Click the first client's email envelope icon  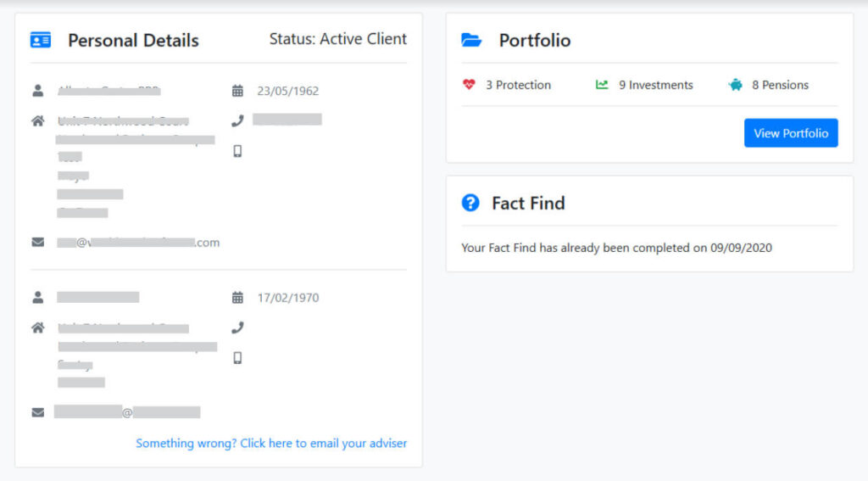[37, 242]
